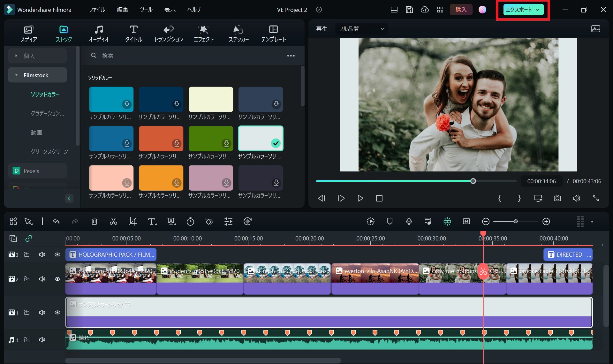Click the snapshot camera icon
Image resolution: width=613 pixels, height=364 pixels.
[557, 198]
